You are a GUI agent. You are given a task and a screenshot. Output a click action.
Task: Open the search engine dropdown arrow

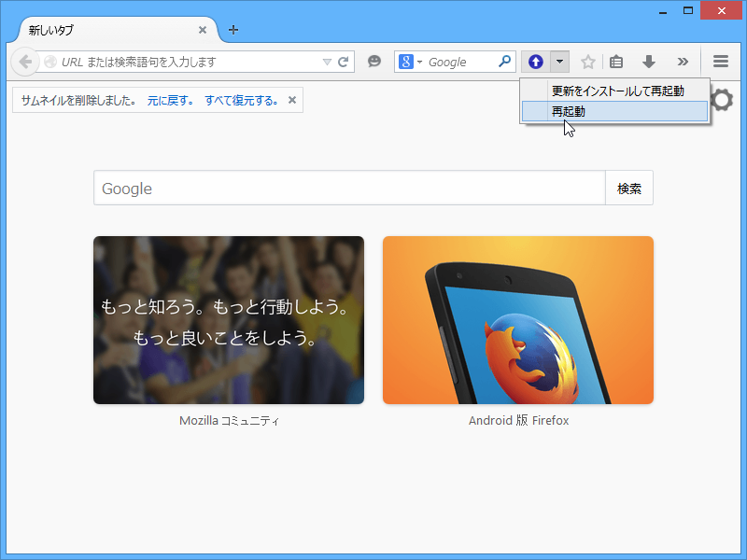(x=418, y=62)
